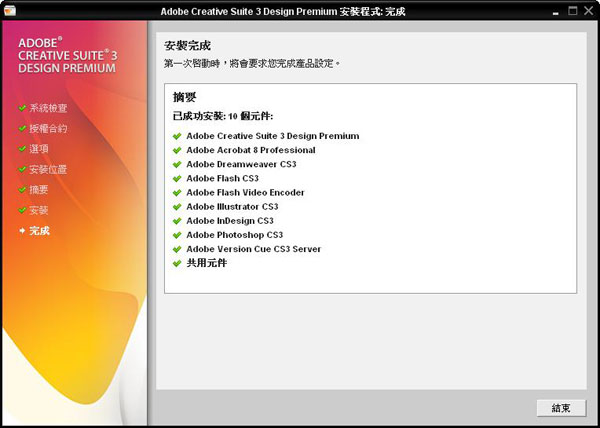Click the Adobe Creative Suite 3 Design Premium logo text
Screen dimensions: 600x428
pyautogui.click(x=68, y=55)
